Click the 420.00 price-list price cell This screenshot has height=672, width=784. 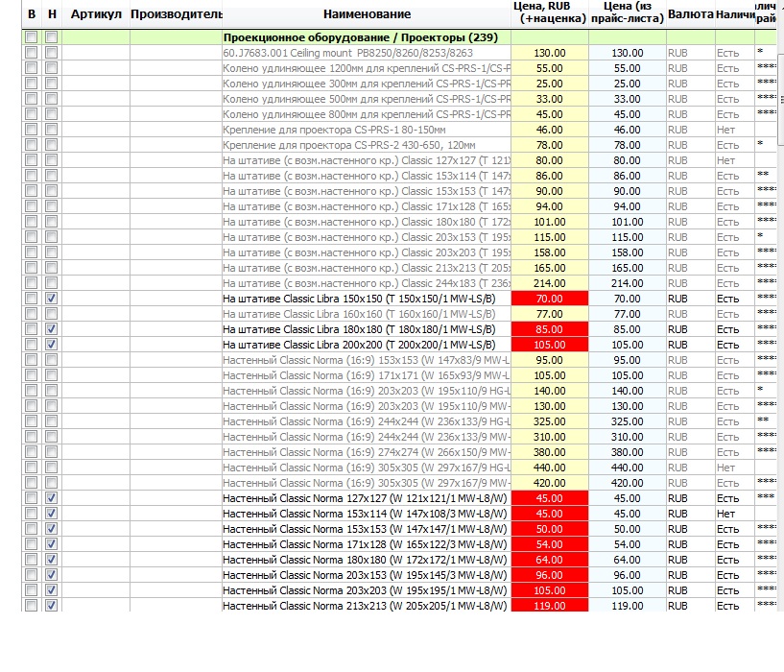(628, 483)
